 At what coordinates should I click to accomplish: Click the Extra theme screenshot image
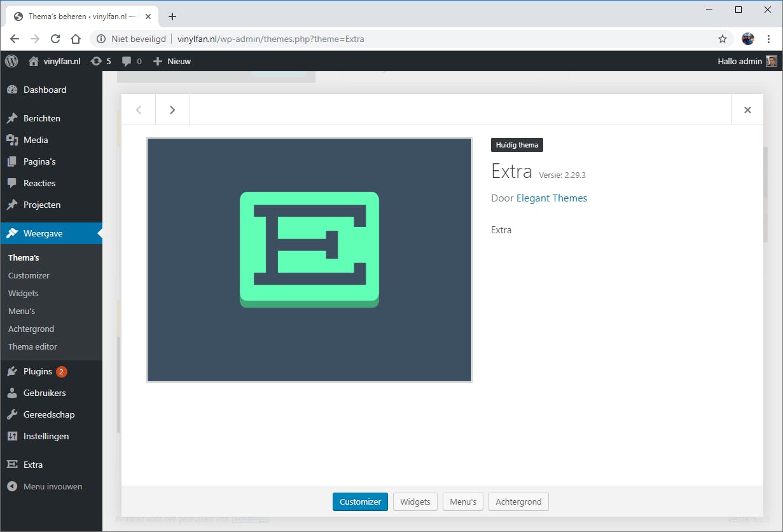tap(309, 260)
